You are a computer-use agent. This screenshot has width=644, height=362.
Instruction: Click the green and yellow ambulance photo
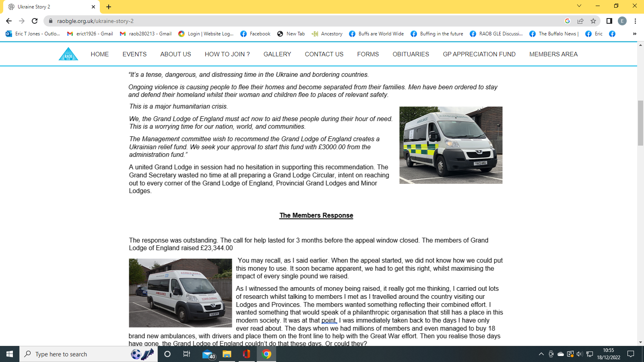pos(451,145)
